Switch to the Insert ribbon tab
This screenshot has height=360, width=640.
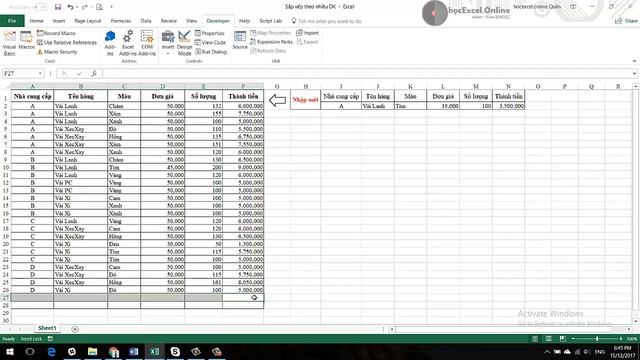coord(59,21)
